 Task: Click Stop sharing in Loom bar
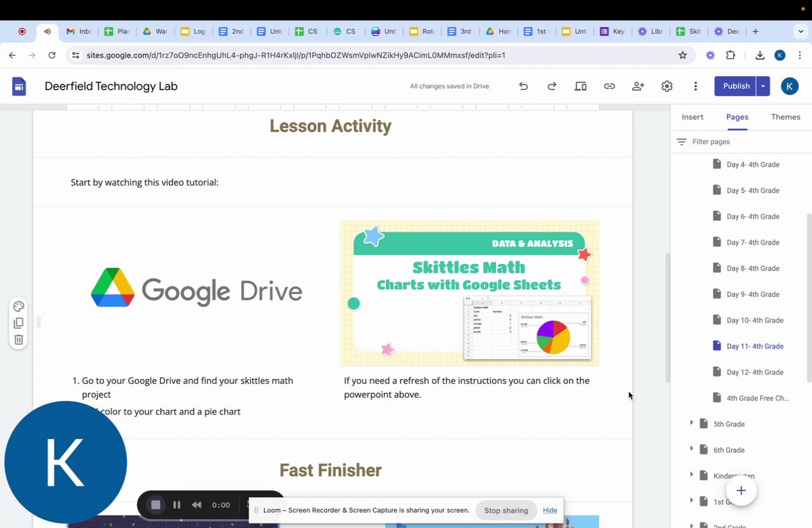(506, 510)
